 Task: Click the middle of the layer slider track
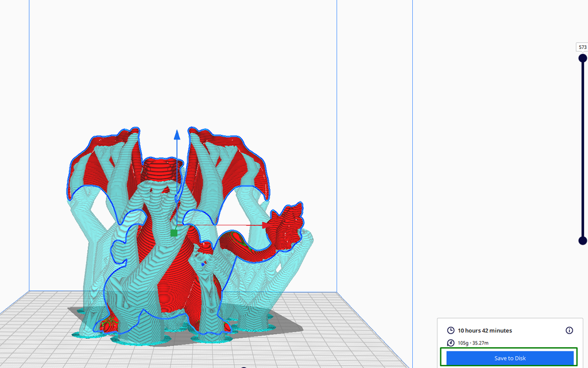pyautogui.click(x=582, y=149)
